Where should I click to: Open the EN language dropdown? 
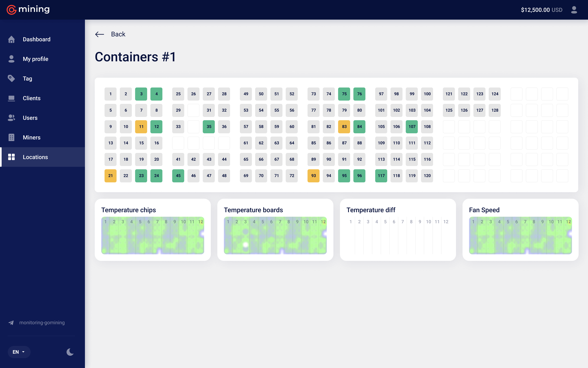(19, 352)
